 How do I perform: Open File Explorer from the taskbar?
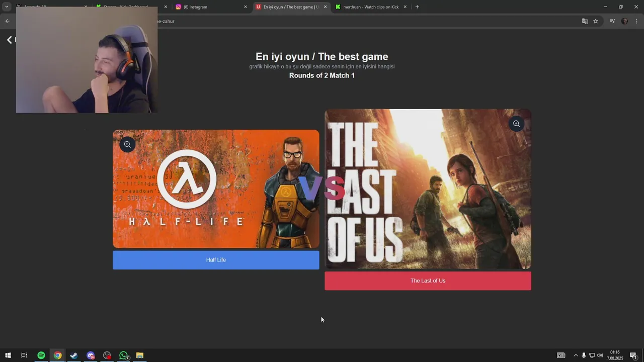point(140,355)
